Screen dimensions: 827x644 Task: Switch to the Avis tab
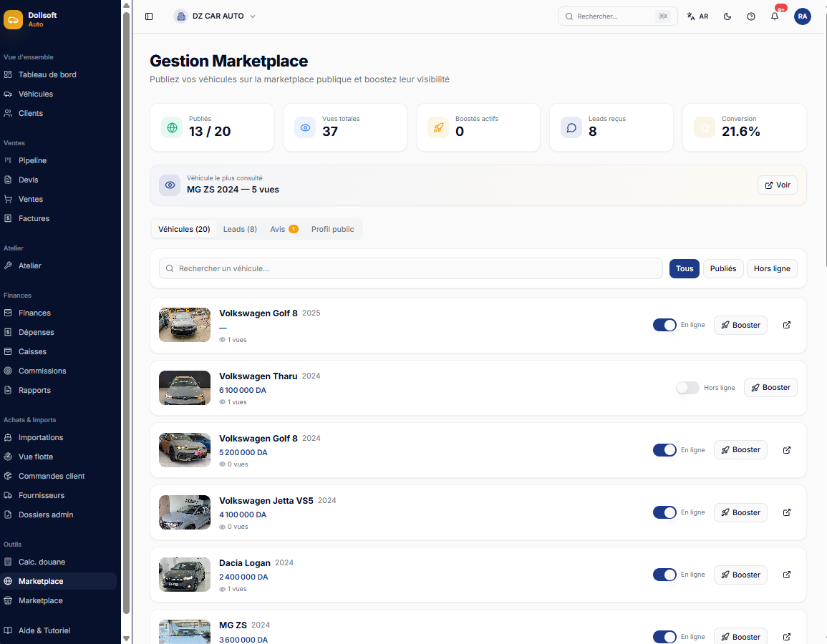[284, 229]
